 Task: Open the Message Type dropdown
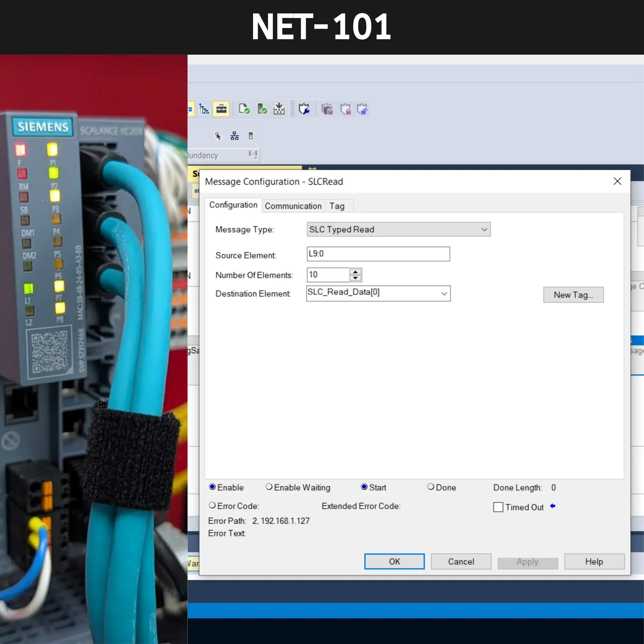399,229
